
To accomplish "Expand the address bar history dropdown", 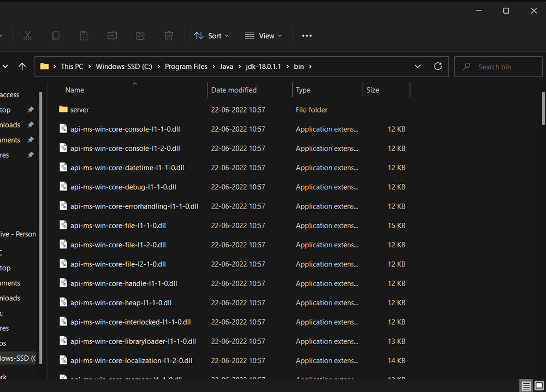I will click(x=418, y=67).
